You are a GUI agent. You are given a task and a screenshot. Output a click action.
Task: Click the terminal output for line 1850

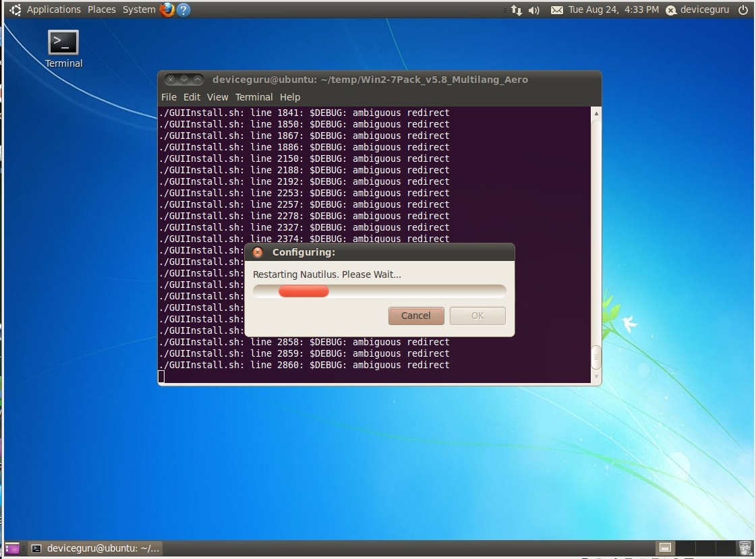pyautogui.click(x=304, y=124)
